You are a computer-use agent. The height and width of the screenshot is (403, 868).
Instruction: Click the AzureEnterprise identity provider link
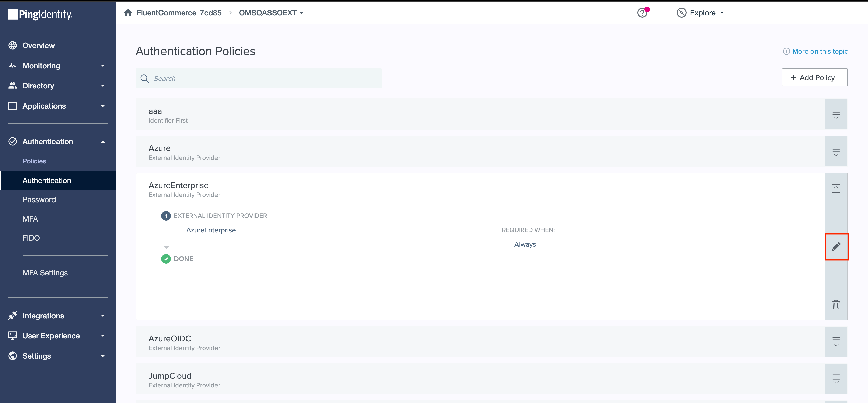[x=211, y=230]
